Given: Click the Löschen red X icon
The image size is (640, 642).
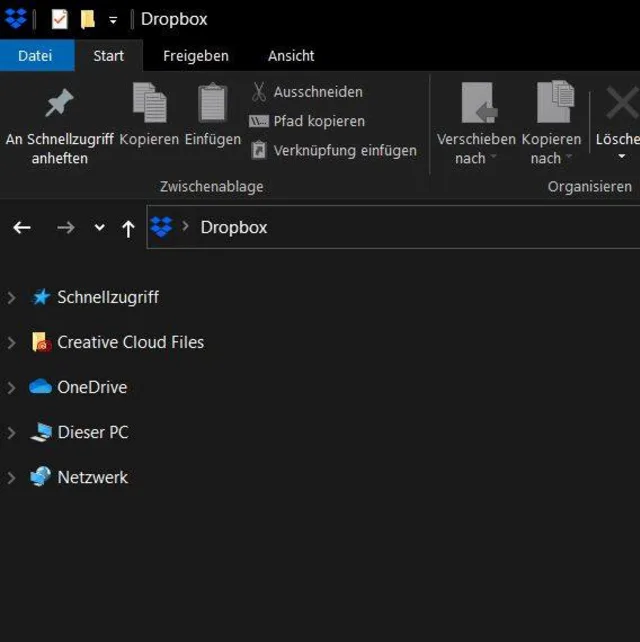Looking at the screenshot, I should [x=621, y=103].
